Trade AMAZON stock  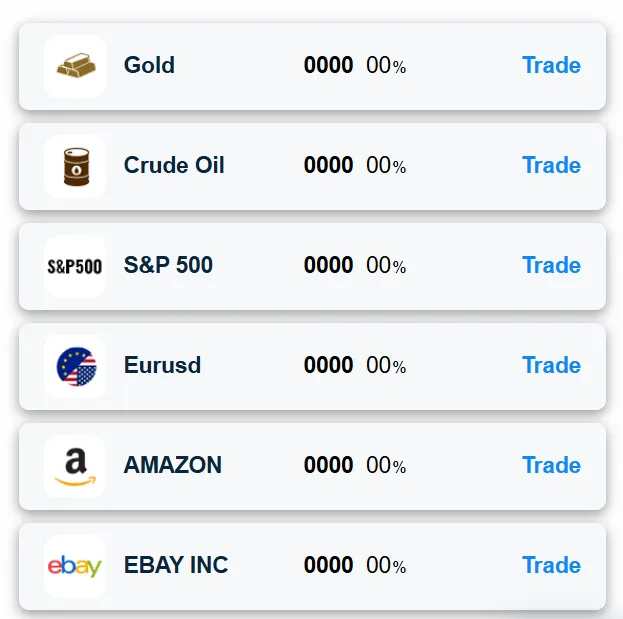[x=551, y=466]
